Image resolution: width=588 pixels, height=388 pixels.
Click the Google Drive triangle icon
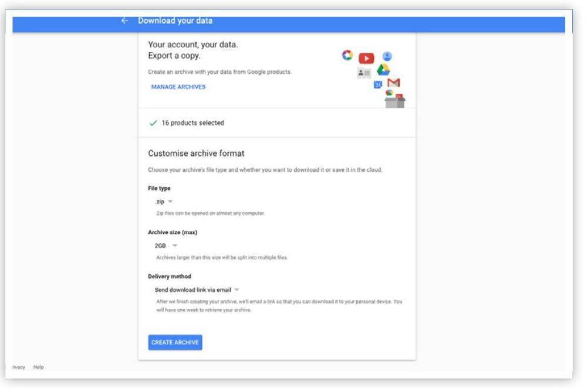click(x=383, y=70)
